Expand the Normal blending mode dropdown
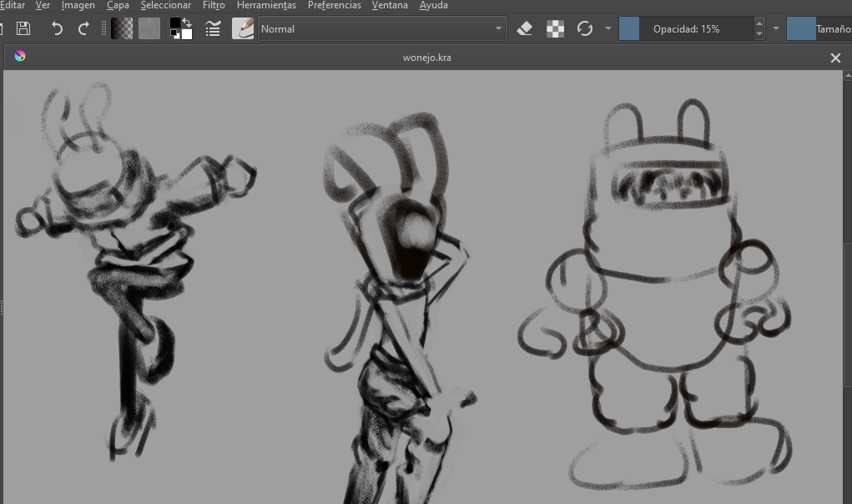The width and height of the screenshot is (852, 504). pyautogui.click(x=499, y=29)
